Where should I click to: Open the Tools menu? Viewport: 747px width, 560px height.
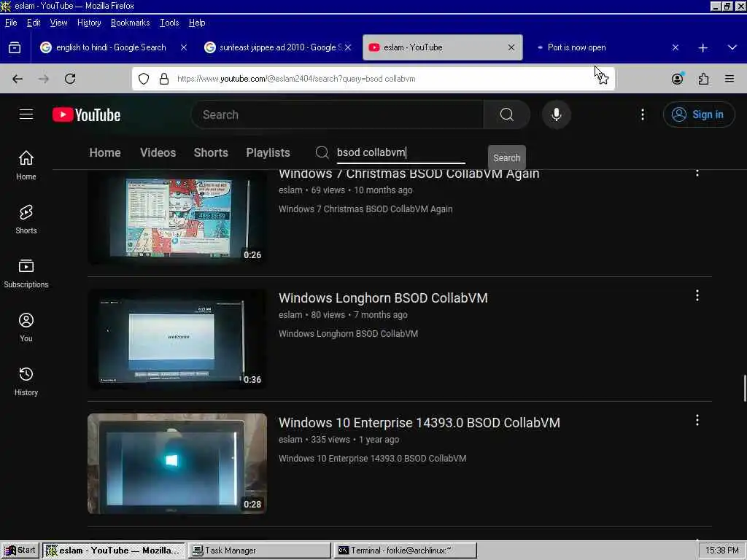pyautogui.click(x=169, y=23)
